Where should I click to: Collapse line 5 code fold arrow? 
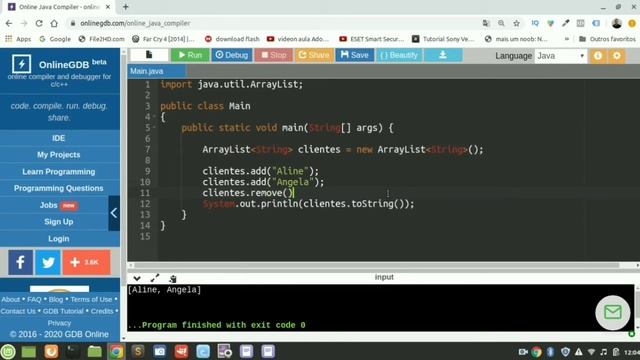click(x=154, y=128)
